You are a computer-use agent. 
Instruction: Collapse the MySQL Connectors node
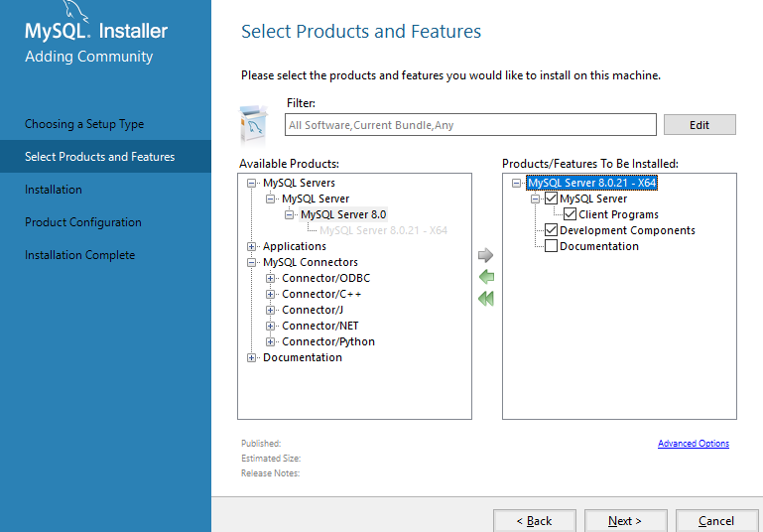tap(251, 262)
